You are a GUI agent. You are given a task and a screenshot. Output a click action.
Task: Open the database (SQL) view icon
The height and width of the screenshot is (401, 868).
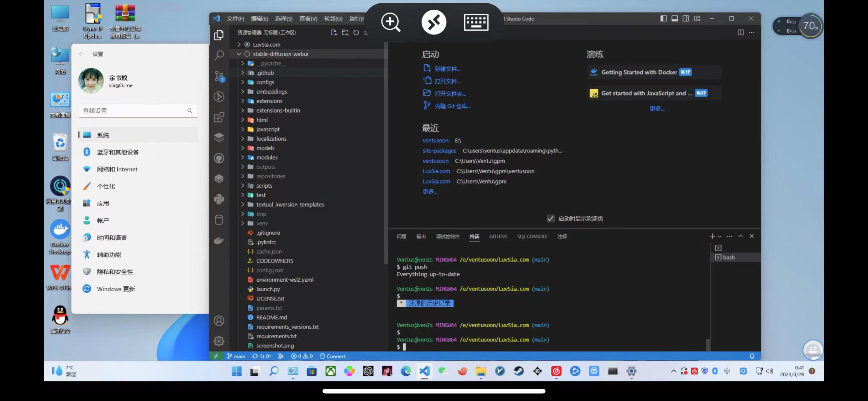219,220
